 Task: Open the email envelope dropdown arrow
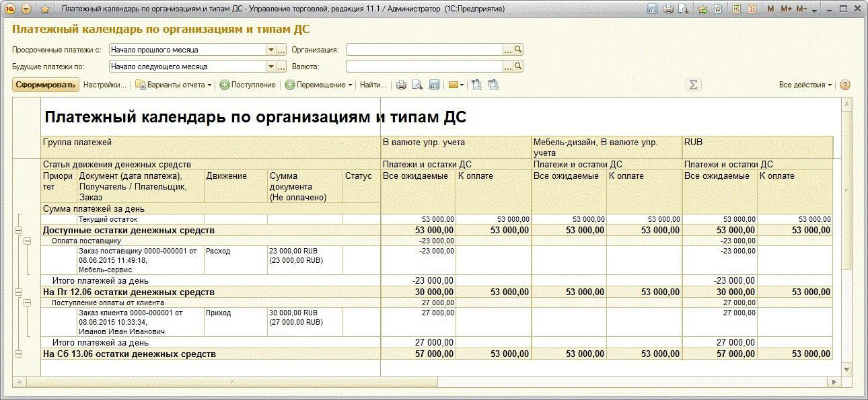click(x=462, y=85)
